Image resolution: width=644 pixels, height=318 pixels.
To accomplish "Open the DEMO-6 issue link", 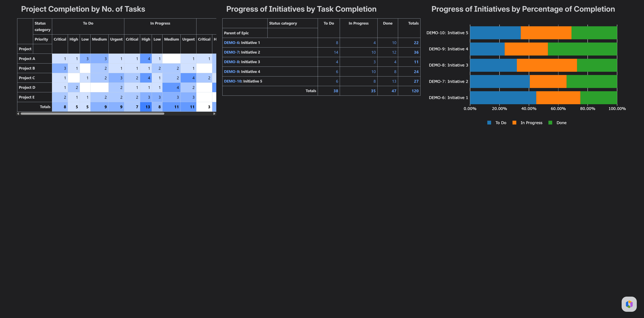I will [x=231, y=43].
